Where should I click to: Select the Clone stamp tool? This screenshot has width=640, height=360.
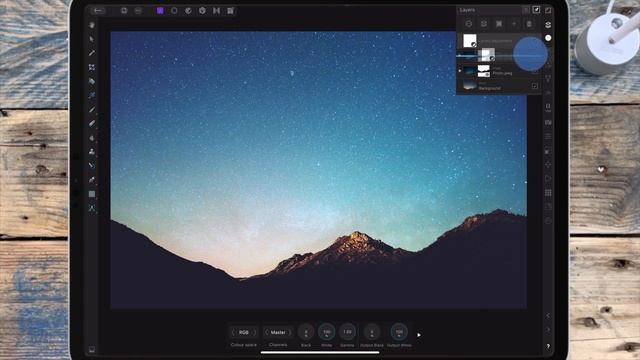[92, 151]
